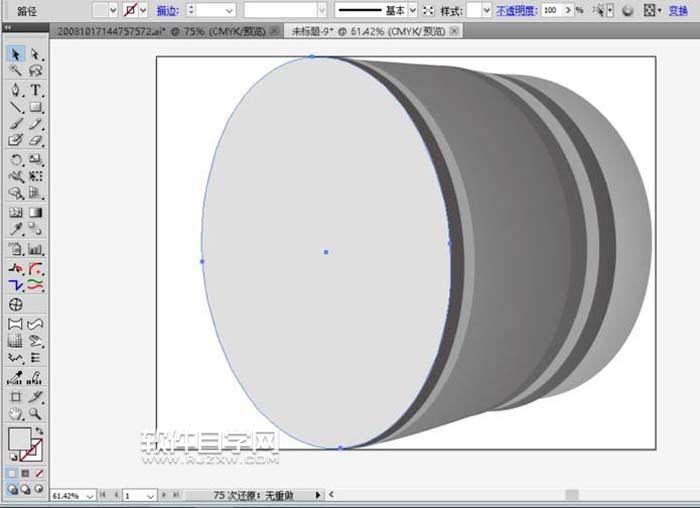The height and width of the screenshot is (508, 700).
Task: Select the Paintbrush tool
Action: (x=16, y=124)
